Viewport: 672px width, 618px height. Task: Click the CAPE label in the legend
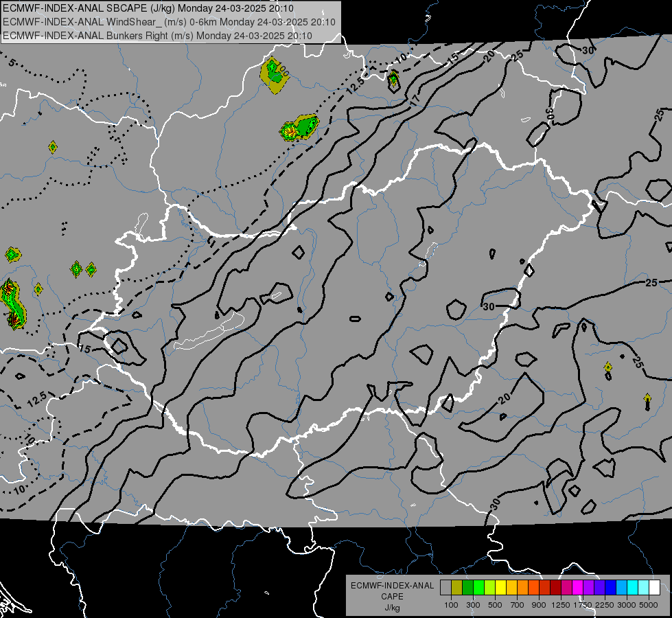(392, 596)
